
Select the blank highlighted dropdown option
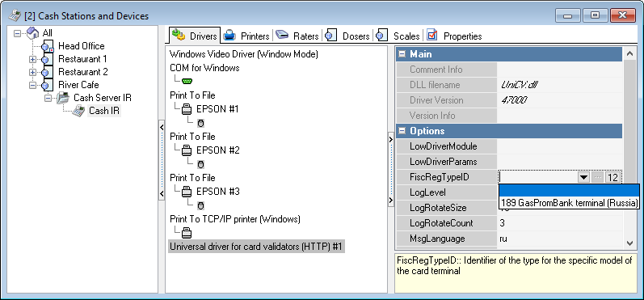(569, 190)
